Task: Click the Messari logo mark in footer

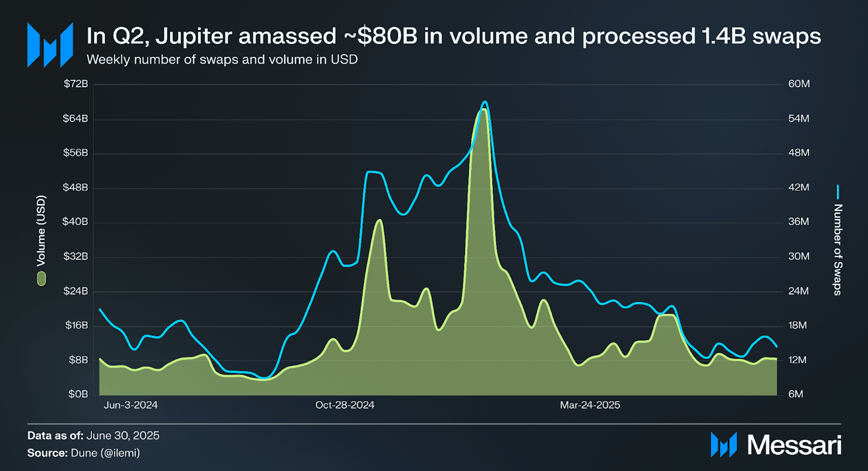Action: [724, 445]
